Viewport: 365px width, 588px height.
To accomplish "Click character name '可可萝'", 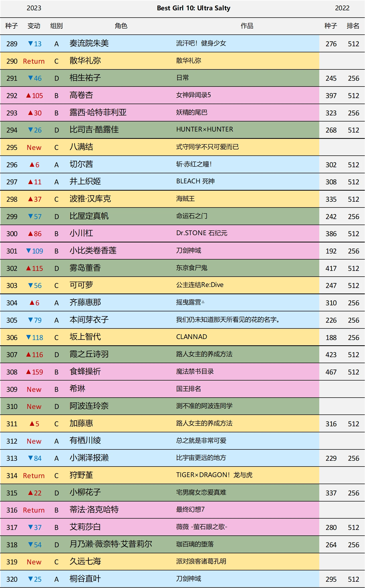I will pos(81,285).
